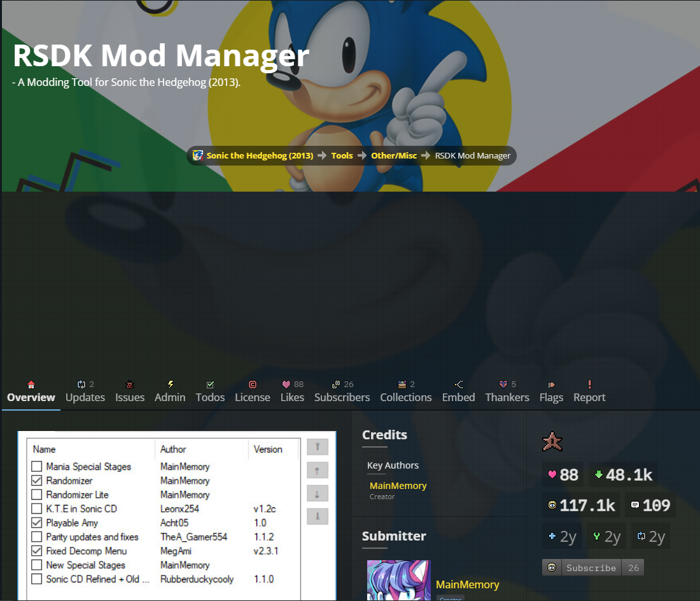Open the Report tab
The width and height of the screenshot is (700, 601).
[x=589, y=392]
